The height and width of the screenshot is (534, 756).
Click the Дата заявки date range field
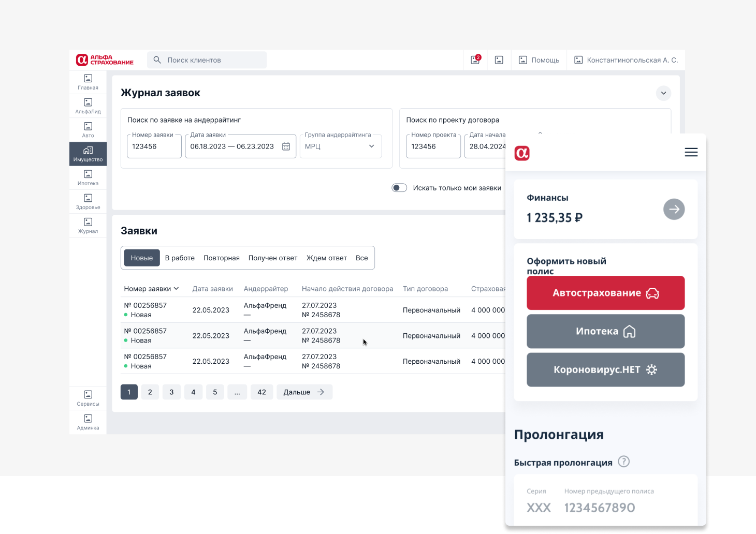(x=241, y=146)
